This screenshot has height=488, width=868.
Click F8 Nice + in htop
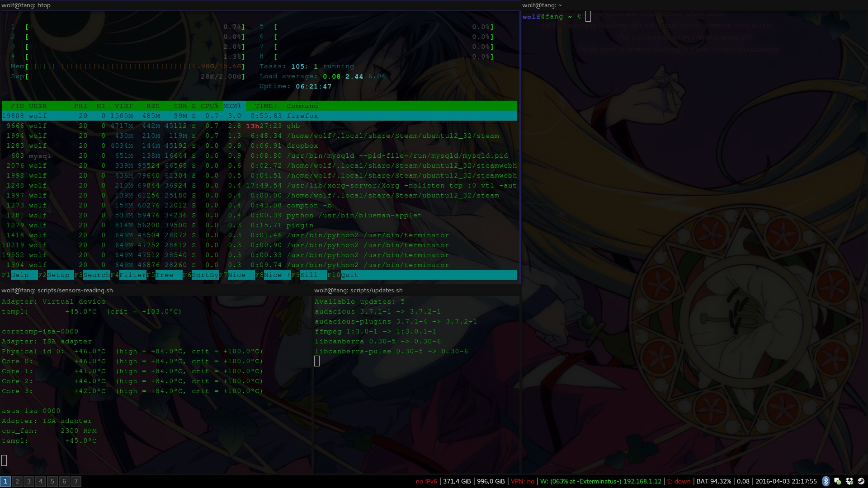point(273,275)
